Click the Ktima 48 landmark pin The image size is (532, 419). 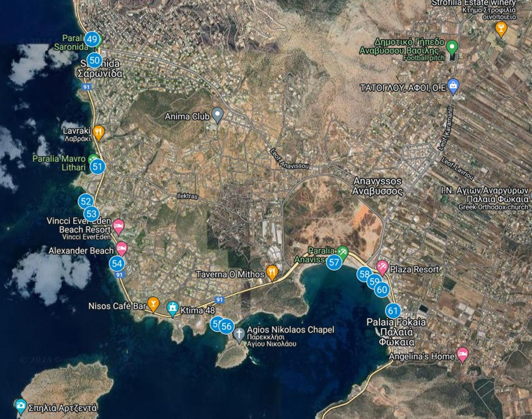click(173, 309)
